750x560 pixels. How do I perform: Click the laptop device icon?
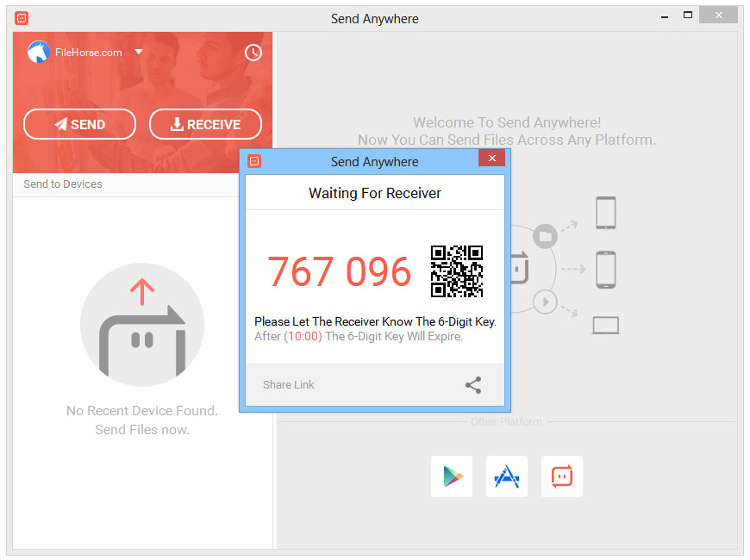pyautogui.click(x=605, y=326)
